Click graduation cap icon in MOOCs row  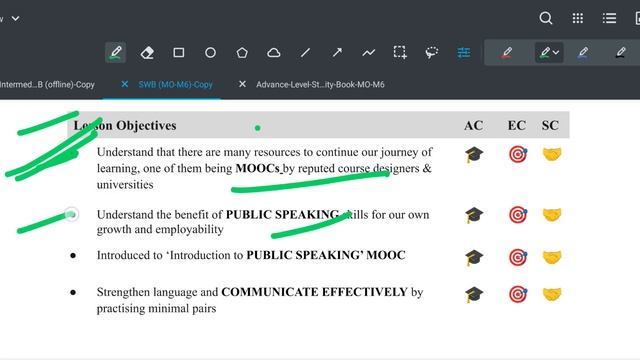pos(474,155)
